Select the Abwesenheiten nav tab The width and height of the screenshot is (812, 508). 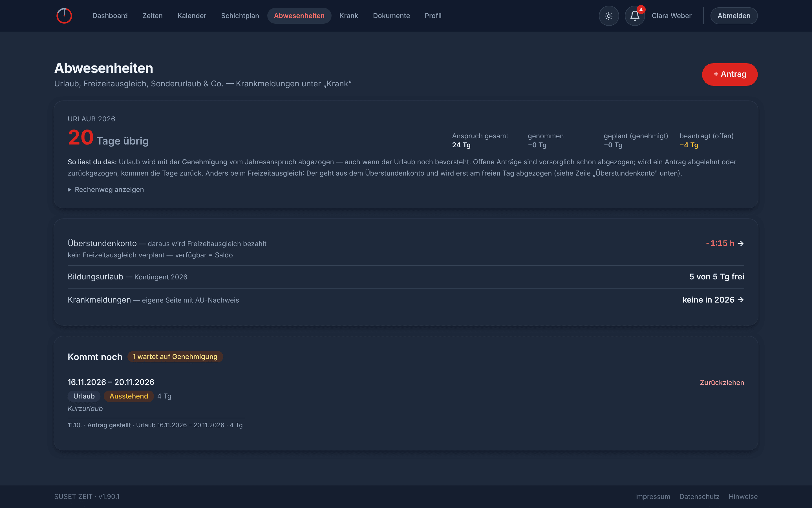tap(299, 16)
